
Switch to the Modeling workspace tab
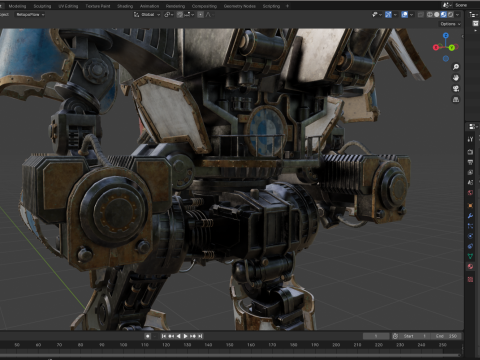[17, 6]
